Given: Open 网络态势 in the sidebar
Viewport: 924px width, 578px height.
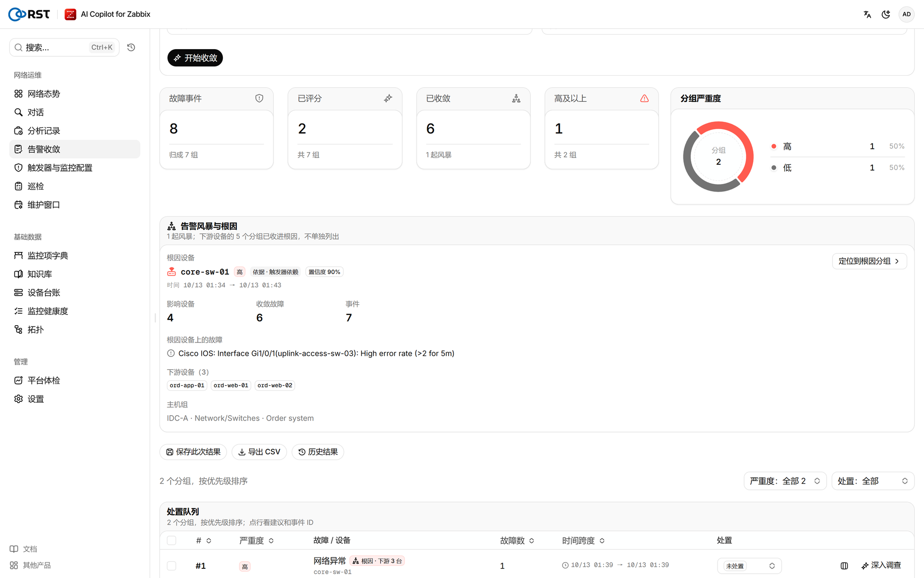Looking at the screenshot, I should (x=75, y=94).
